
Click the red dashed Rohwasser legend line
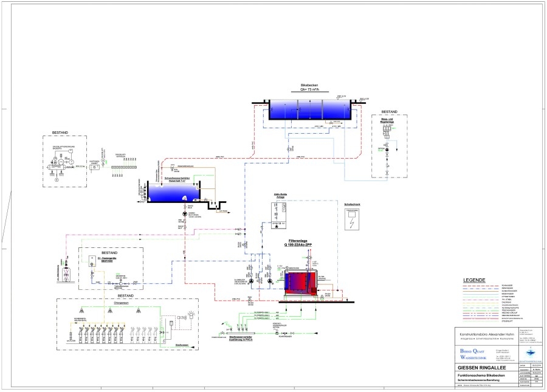[481, 286]
